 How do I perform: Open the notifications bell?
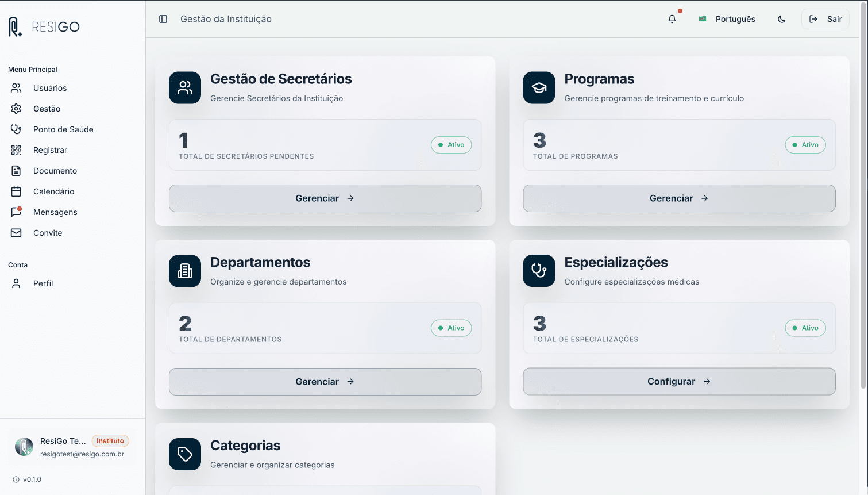pyautogui.click(x=672, y=19)
